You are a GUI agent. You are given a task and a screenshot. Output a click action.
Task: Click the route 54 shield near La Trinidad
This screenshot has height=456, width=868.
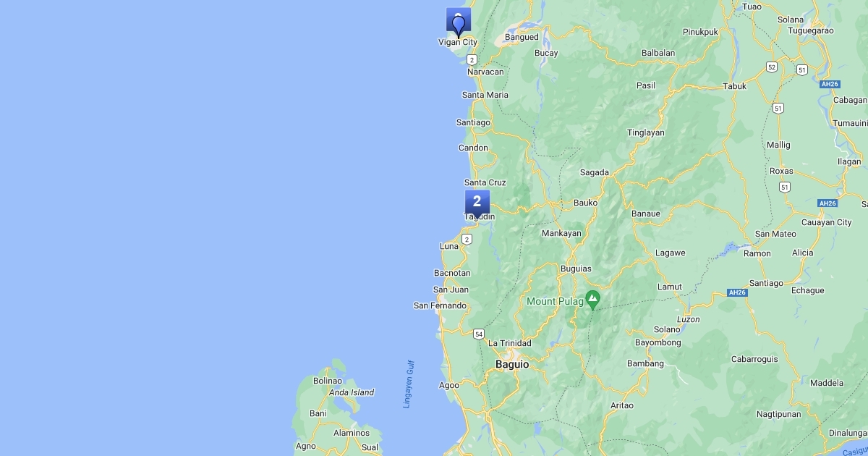coord(479,334)
